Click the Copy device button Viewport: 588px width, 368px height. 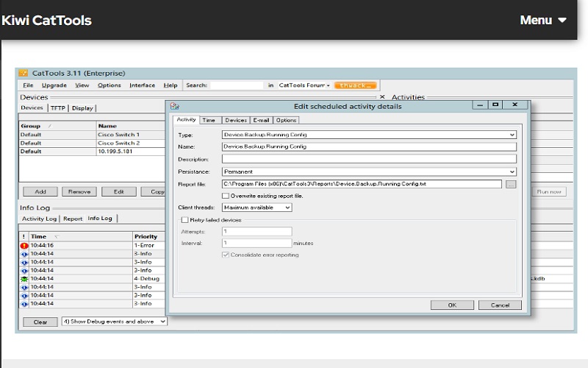coord(154,191)
